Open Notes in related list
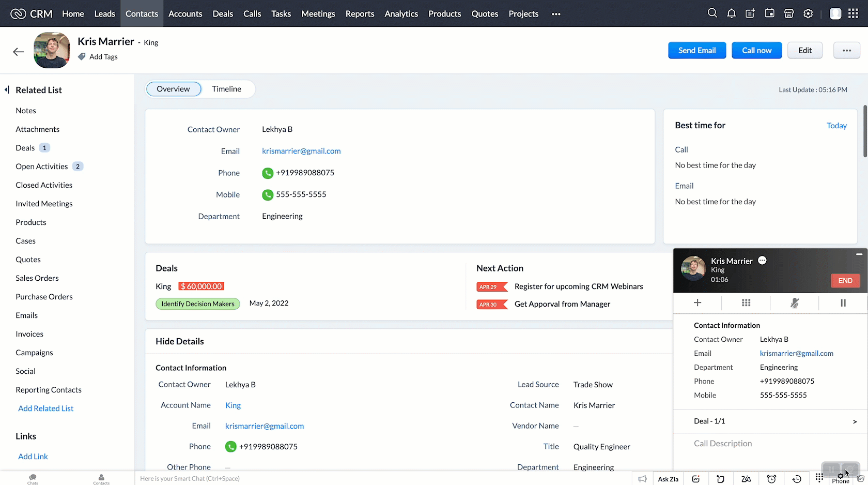Image resolution: width=868 pixels, height=485 pixels. click(26, 111)
